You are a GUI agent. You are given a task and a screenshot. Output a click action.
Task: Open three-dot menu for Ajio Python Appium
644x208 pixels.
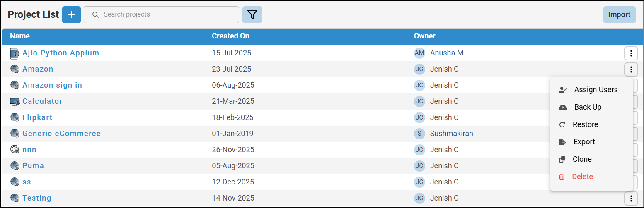coord(631,53)
